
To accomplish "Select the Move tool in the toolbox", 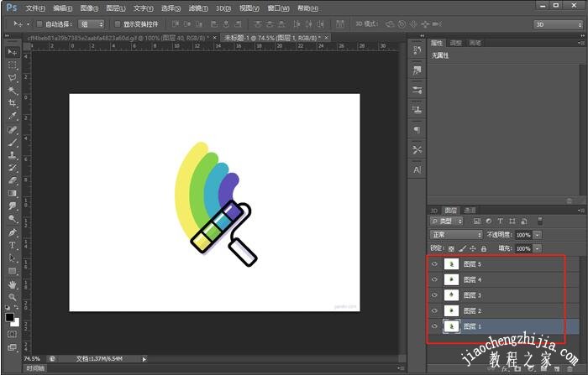I will pyautogui.click(x=13, y=52).
